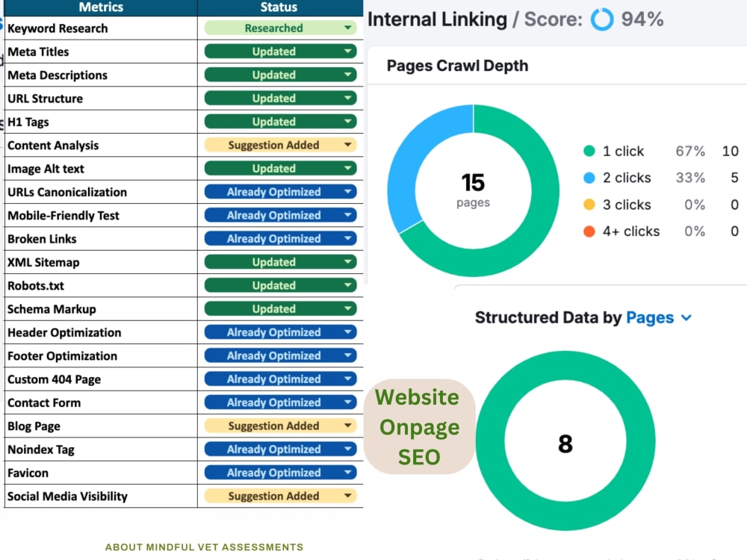This screenshot has height=560, width=747.
Task: Click About Mindful Vet Assessments heading
Action: click(x=205, y=547)
